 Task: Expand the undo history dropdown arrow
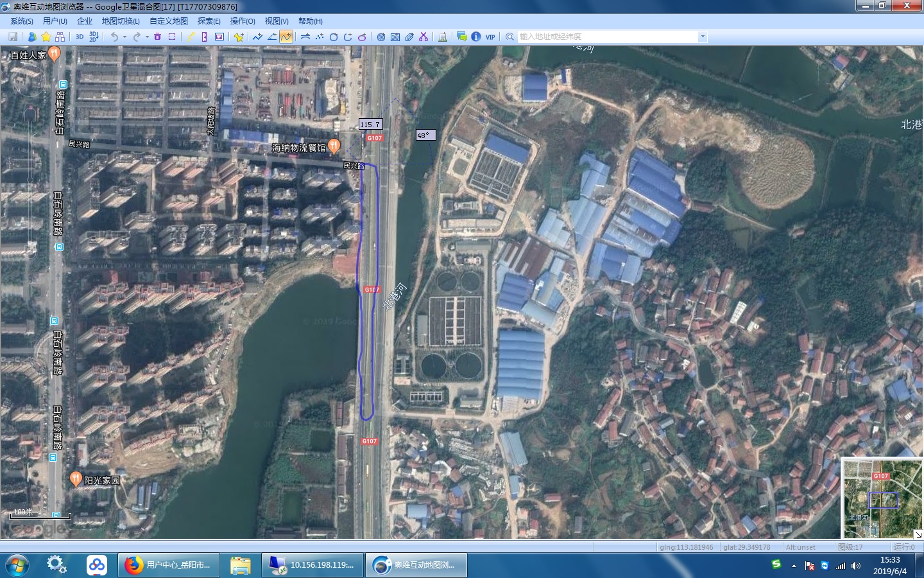(x=124, y=37)
